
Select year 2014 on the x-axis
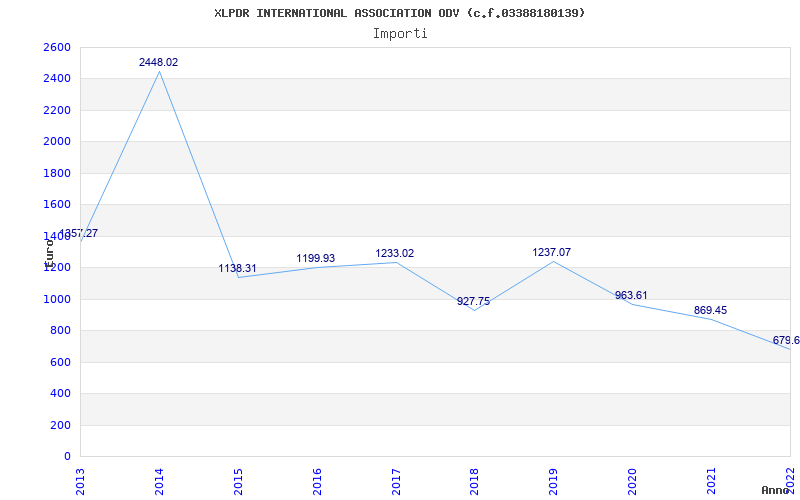(159, 479)
